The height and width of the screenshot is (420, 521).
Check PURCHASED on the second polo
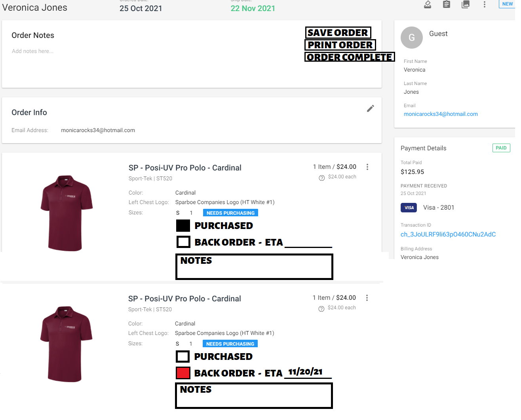[x=183, y=356]
